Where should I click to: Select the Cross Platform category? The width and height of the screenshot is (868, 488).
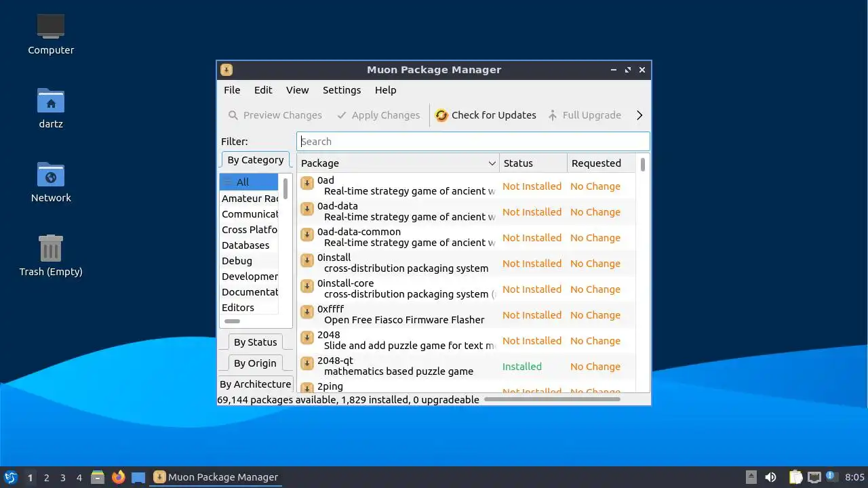[x=248, y=230]
